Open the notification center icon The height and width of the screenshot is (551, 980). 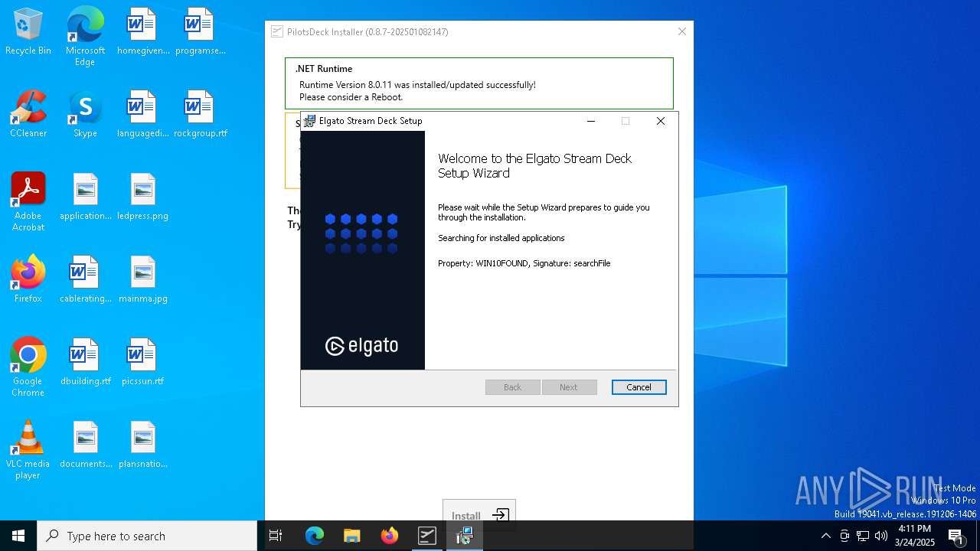(956, 536)
